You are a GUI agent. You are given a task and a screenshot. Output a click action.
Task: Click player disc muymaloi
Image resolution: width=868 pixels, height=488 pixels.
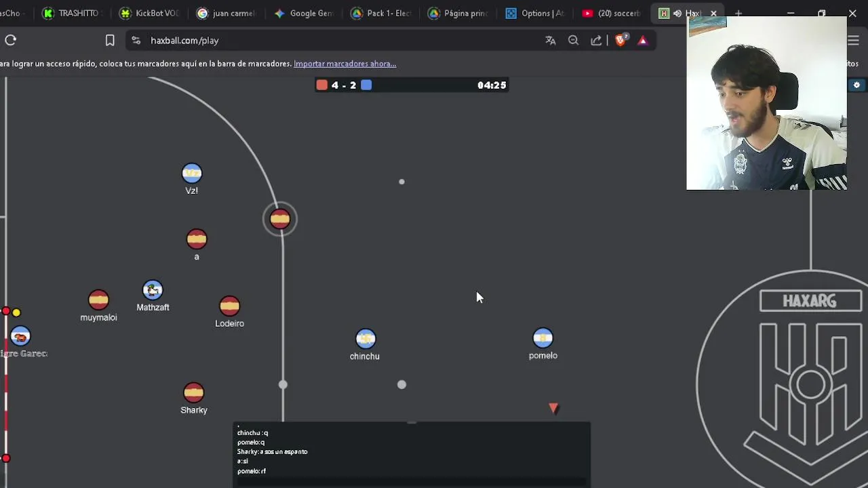point(98,300)
